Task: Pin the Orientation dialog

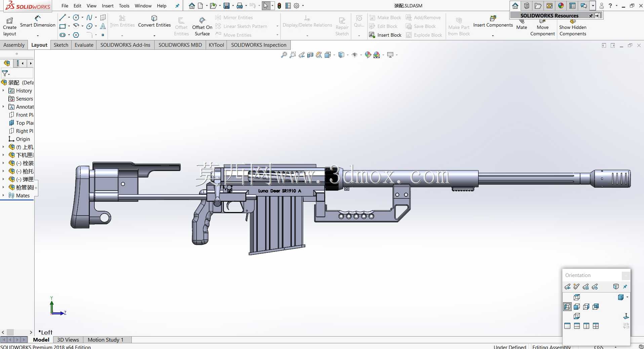Action: click(x=625, y=286)
